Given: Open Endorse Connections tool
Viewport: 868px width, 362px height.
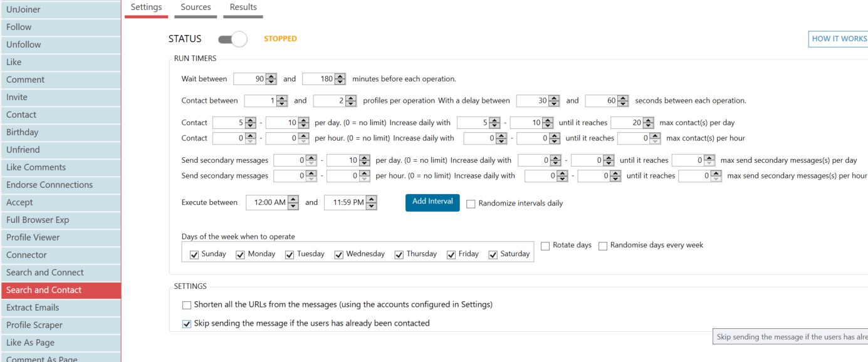Looking at the screenshot, I should coord(60,185).
